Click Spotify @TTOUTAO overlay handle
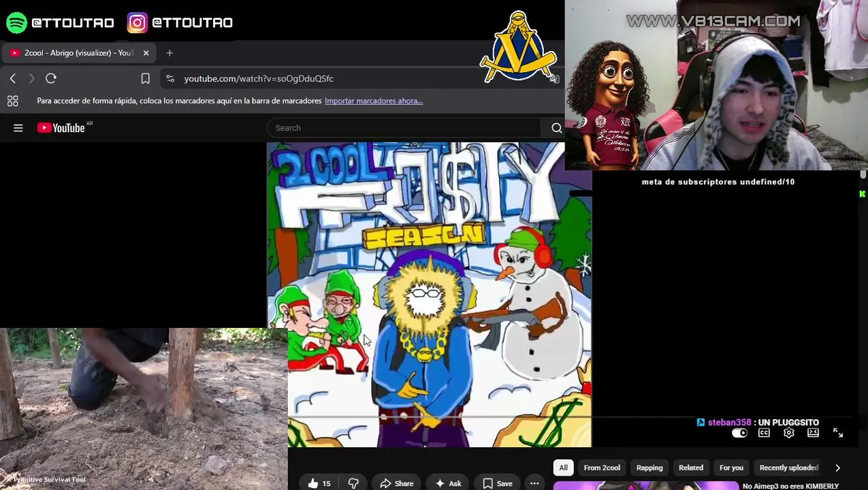 [x=60, y=22]
